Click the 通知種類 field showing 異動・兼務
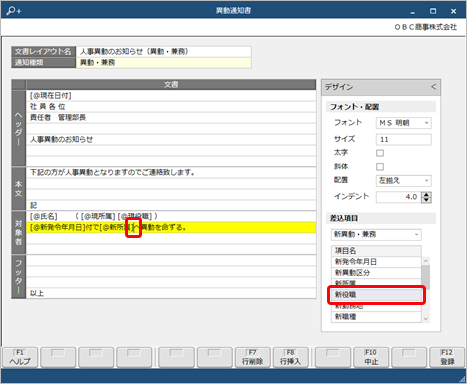This screenshot has width=467, height=384. 164,62
